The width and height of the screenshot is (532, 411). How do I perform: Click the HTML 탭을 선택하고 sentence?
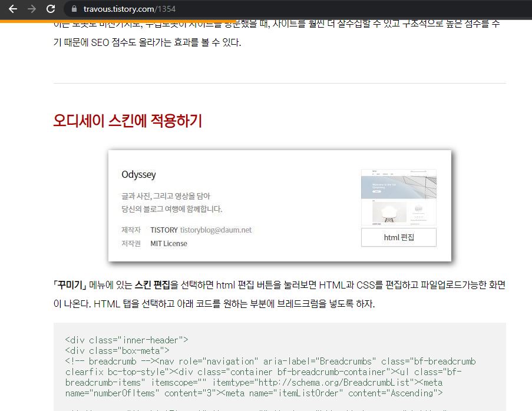[234, 303]
